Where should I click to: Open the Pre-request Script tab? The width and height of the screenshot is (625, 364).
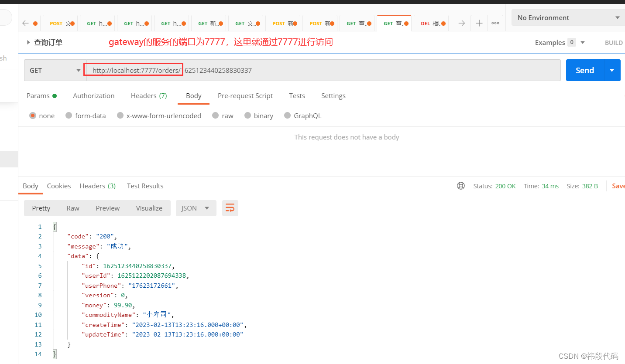(x=245, y=95)
